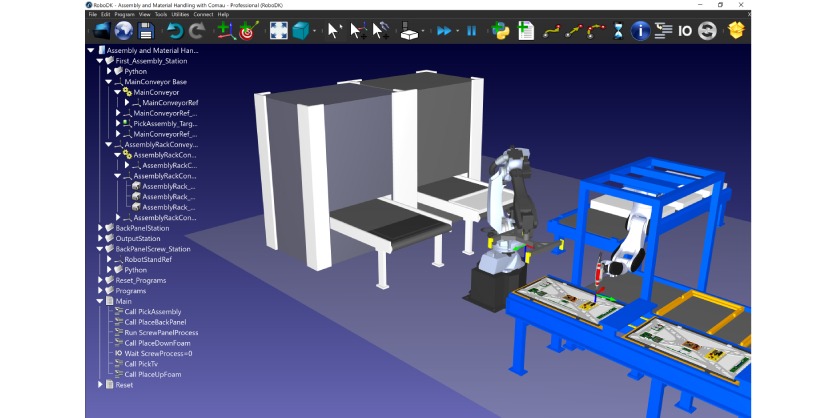Add a new robot target
This screenshot has width=836, height=418.
248,31
